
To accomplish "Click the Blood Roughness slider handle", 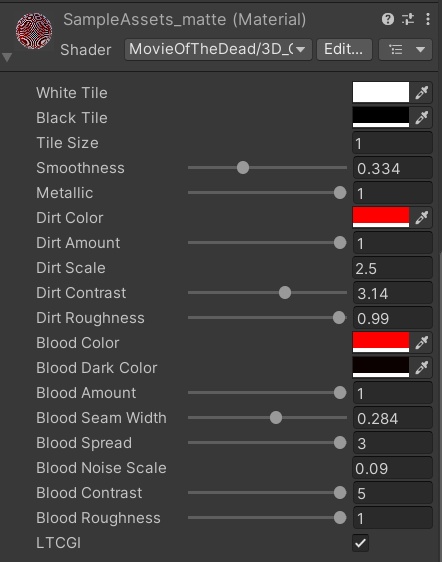I will [x=340, y=518].
